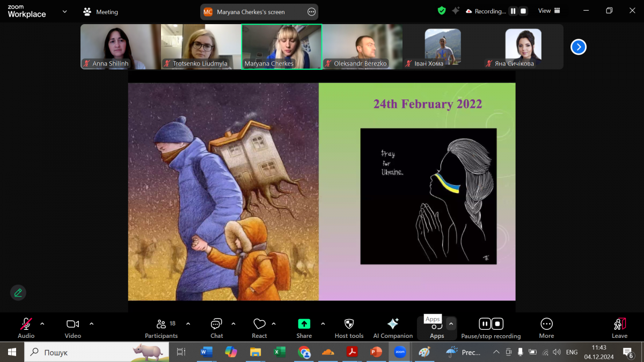
Task: Open the Participants list icon
Action: (161, 324)
